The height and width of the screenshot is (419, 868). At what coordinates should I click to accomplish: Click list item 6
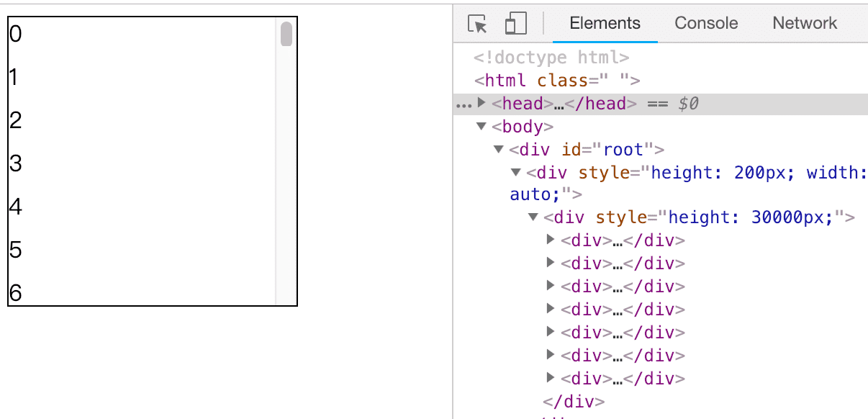16,292
